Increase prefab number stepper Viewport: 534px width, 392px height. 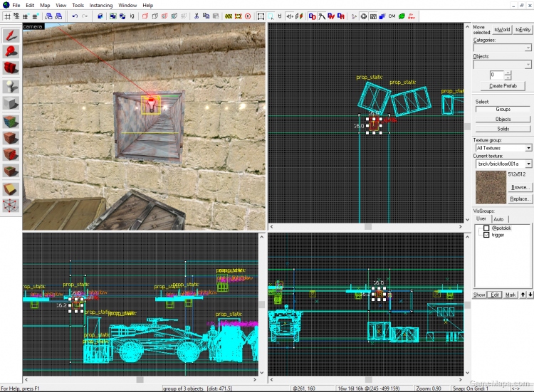pos(508,73)
